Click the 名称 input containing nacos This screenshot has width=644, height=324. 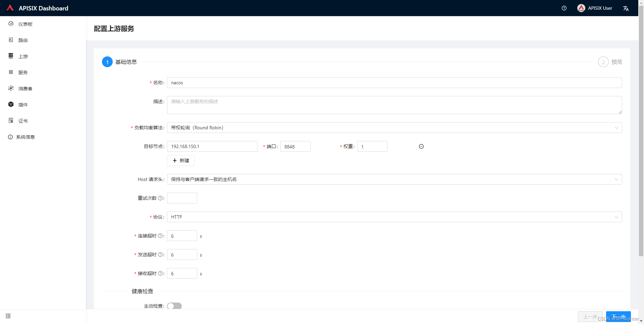click(394, 83)
